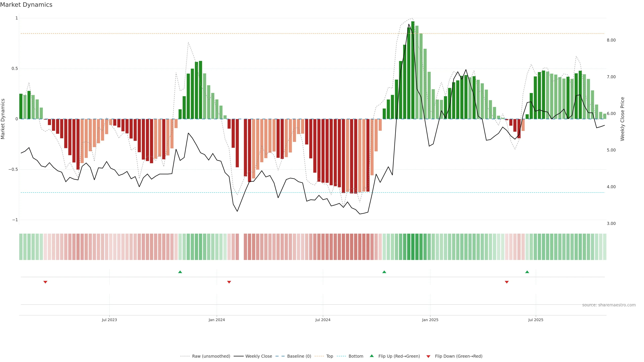Click the flip-up triangle just before Jul 2025
644x362 pixels.
pos(527,272)
